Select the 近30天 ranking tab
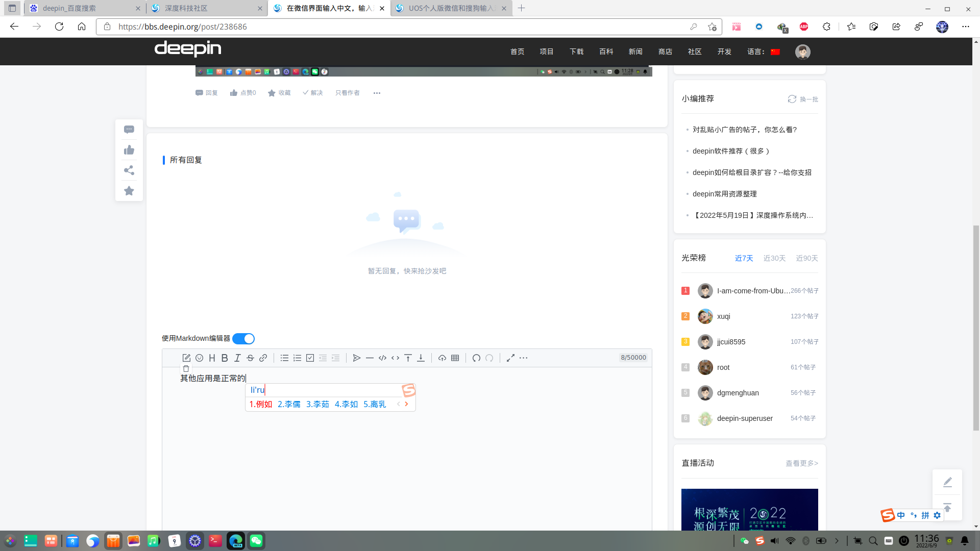The width and height of the screenshot is (980, 551). [774, 258]
